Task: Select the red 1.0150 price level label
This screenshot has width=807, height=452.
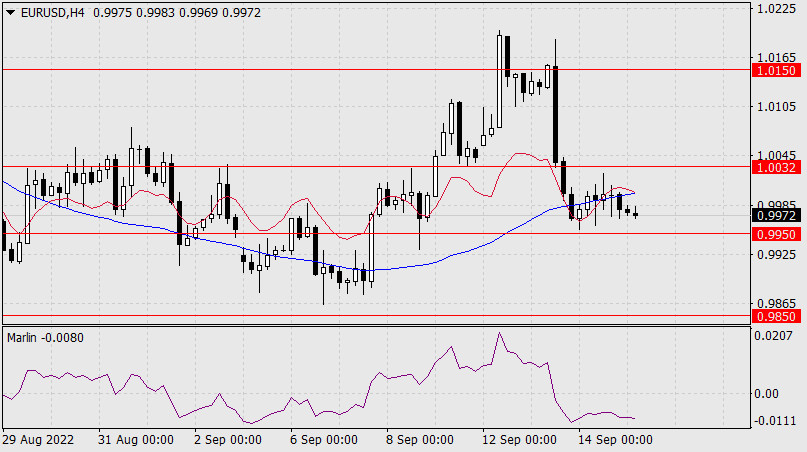Action: [776, 70]
